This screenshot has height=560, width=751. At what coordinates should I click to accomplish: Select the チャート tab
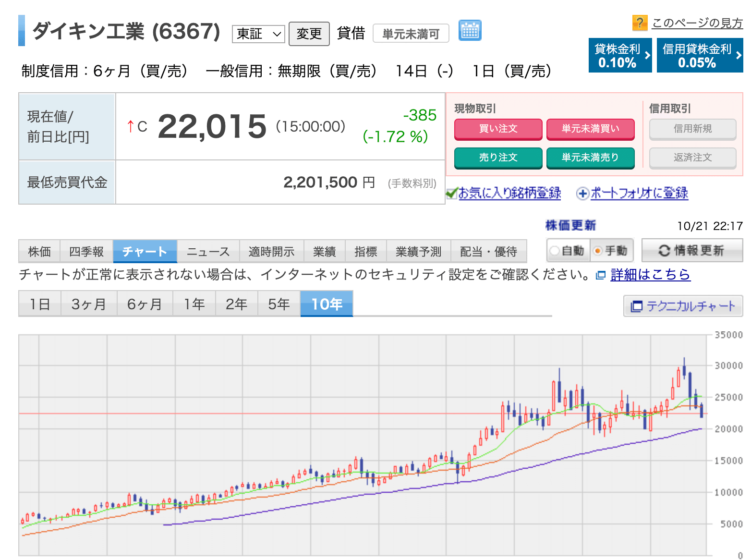pyautogui.click(x=145, y=251)
